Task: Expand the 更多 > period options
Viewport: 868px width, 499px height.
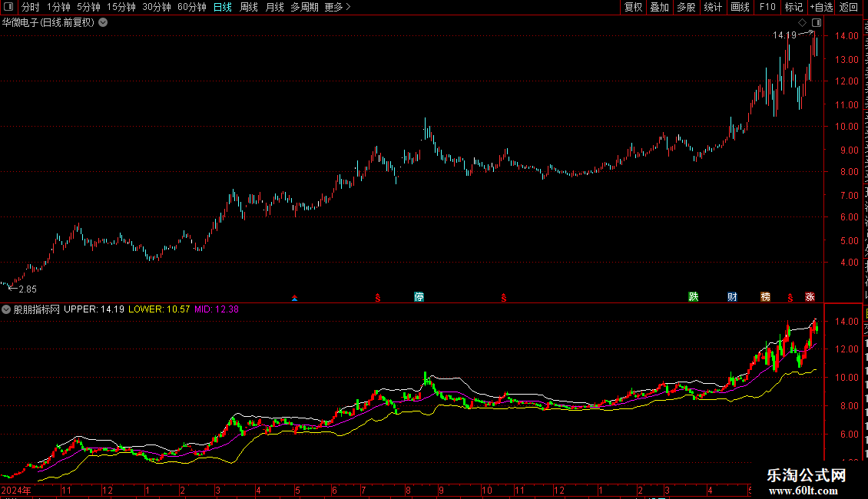Action: pyautogui.click(x=338, y=7)
